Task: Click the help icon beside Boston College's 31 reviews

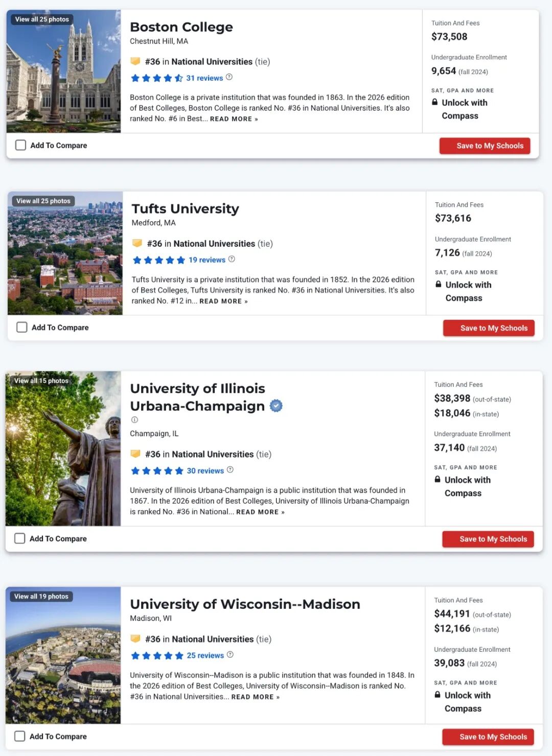Action: coord(229,77)
